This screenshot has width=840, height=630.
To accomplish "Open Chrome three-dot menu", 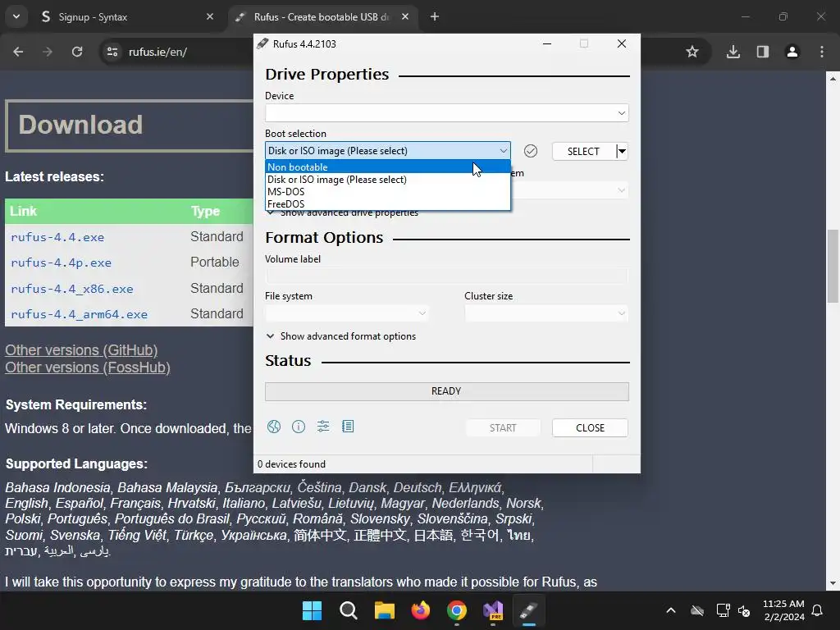I will [x=822, y=52].
